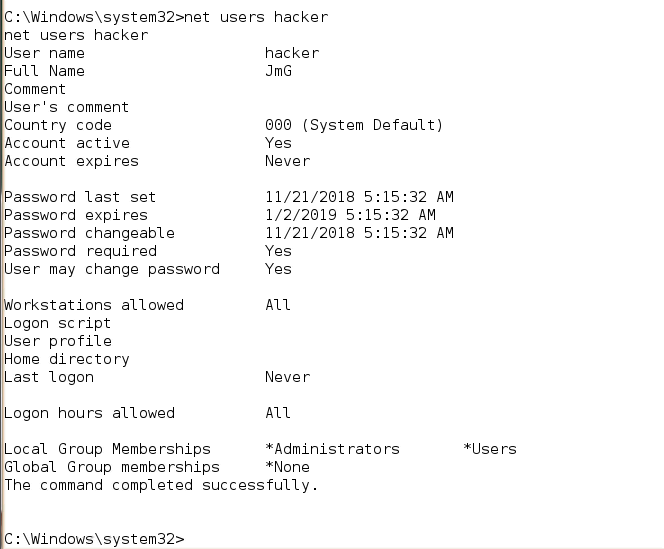Click the 'Account expires' label
Image resolution: width=664 pixels, height=549 pixels.
click(71, 161)
